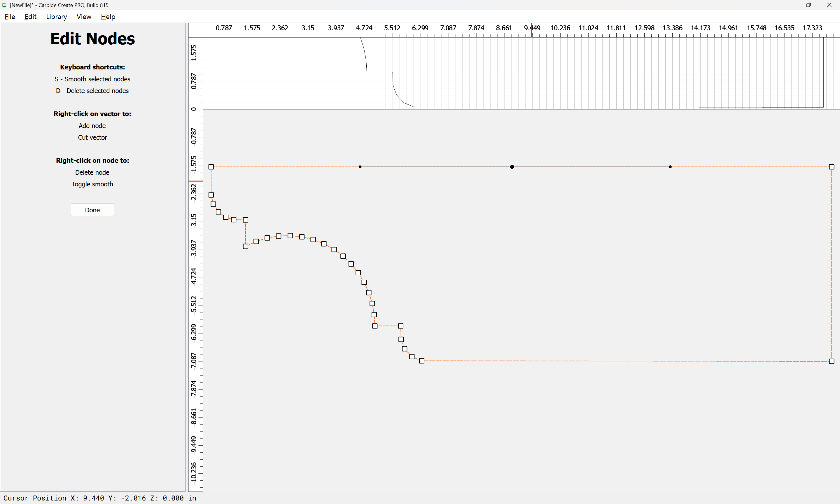Select the second node down the left edge
The image size is (840, 504).
(x=211, y=195)
